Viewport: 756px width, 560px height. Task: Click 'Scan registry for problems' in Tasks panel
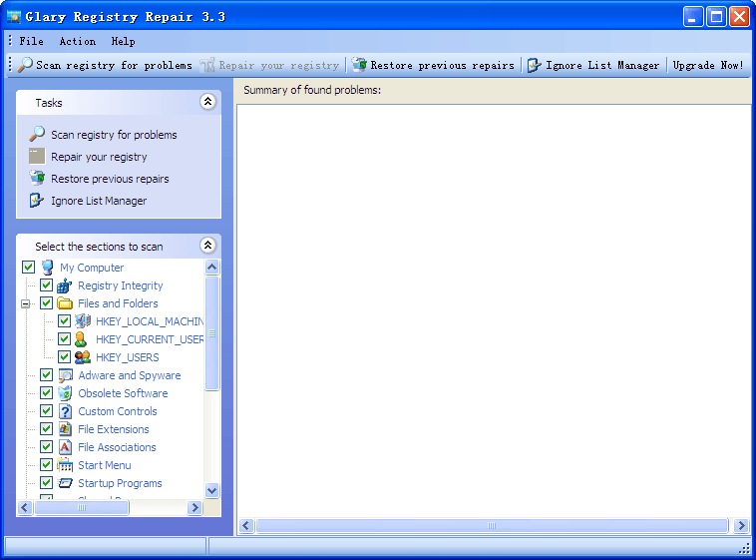click(114, 135)
